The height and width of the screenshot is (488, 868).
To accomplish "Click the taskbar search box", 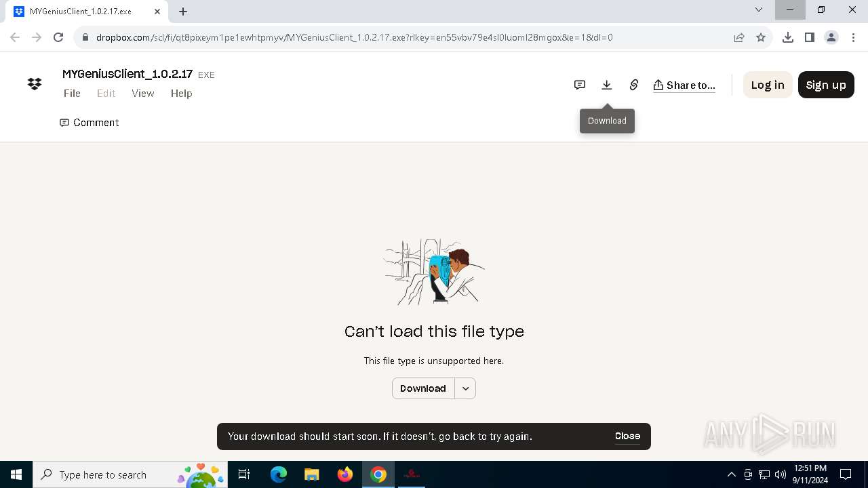I will click(x=130, y=474).
